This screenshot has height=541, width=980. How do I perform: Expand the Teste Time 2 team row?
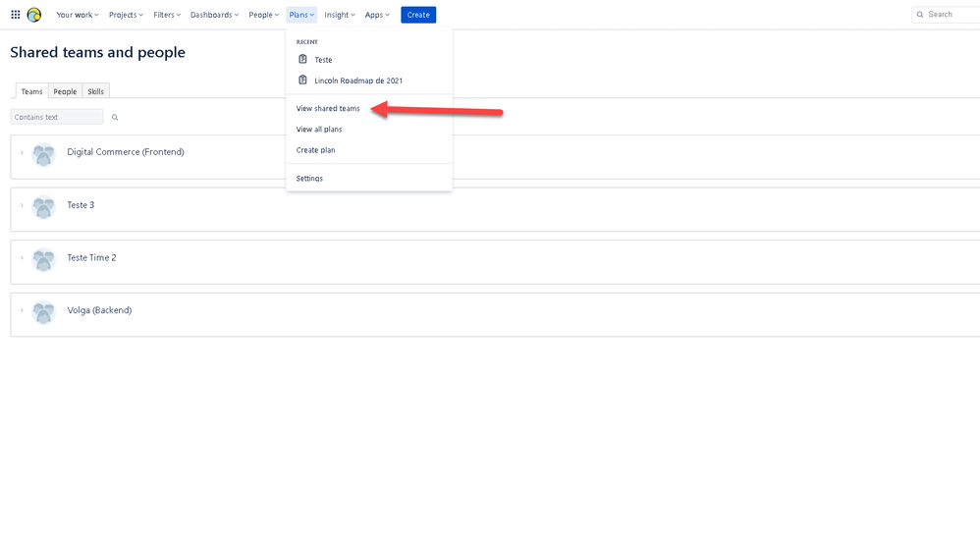tap(22, 257)
